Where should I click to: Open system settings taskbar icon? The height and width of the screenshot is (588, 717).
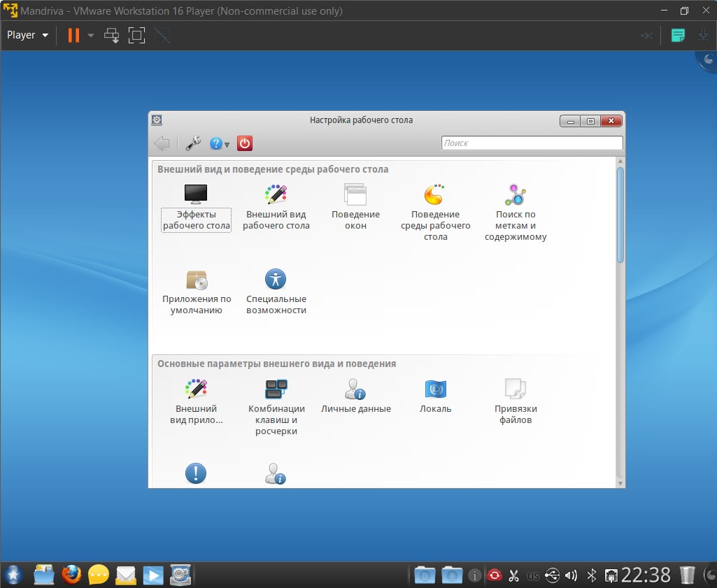coord(180,575)
